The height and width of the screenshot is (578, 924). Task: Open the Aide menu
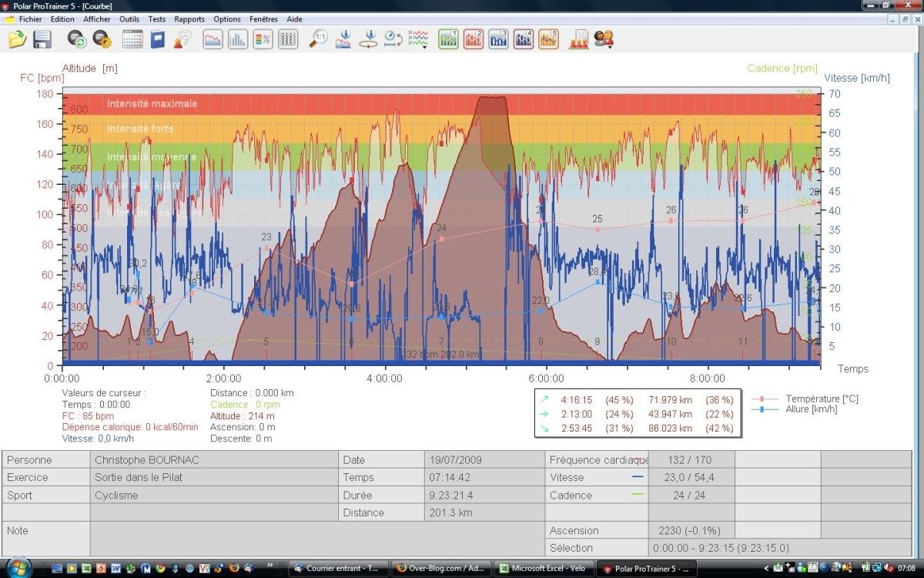click(294, 19)
